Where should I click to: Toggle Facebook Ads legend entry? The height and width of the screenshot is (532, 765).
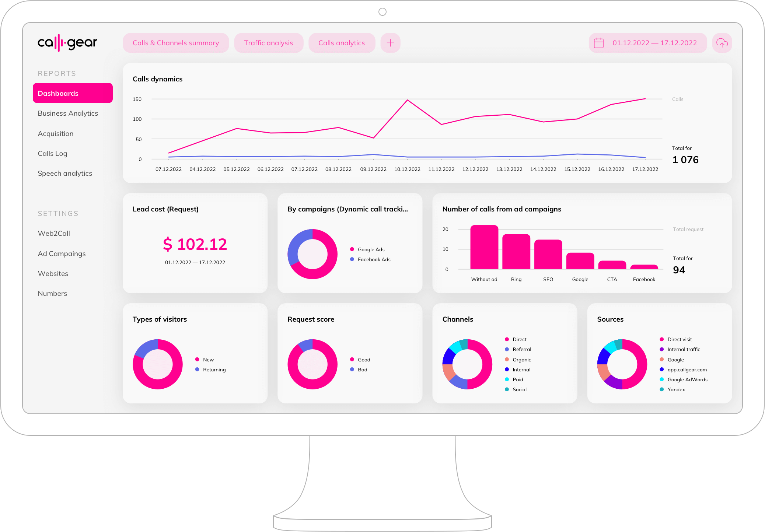[374, 259]
